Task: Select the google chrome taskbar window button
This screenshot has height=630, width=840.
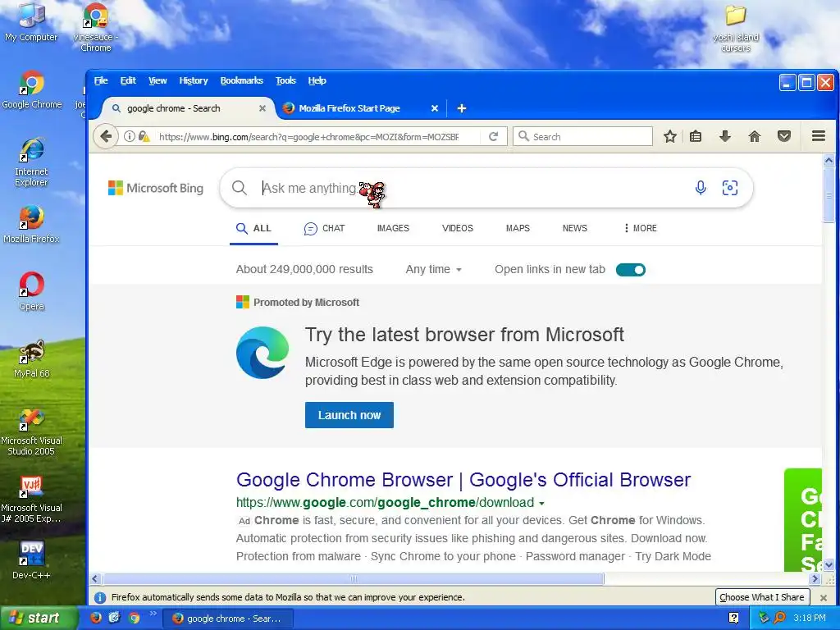Action: (228, 619)
